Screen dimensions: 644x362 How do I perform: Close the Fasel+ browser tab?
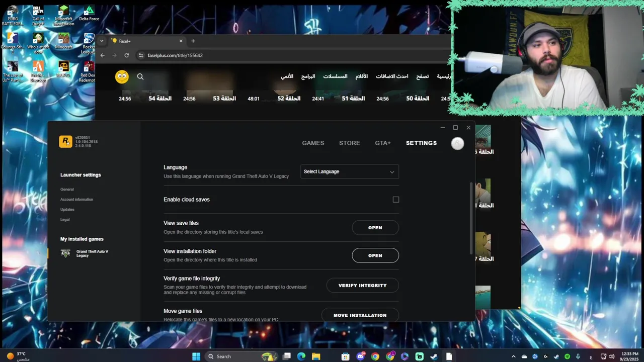point(181,41)
